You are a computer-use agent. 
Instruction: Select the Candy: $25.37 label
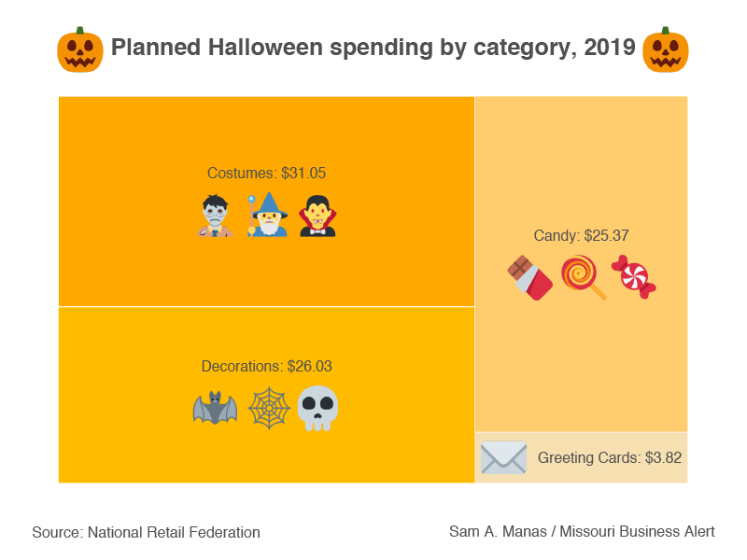click(x=581, y=236)
